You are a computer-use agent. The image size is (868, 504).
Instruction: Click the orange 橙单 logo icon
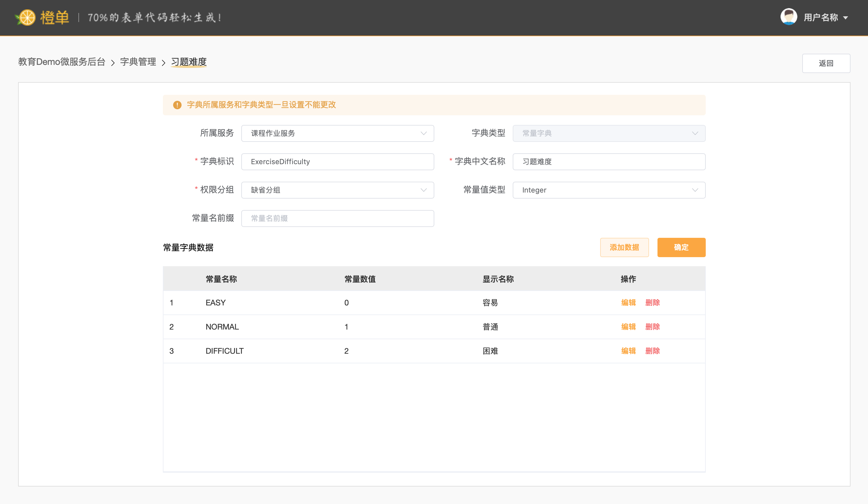[x=27, y=18]
